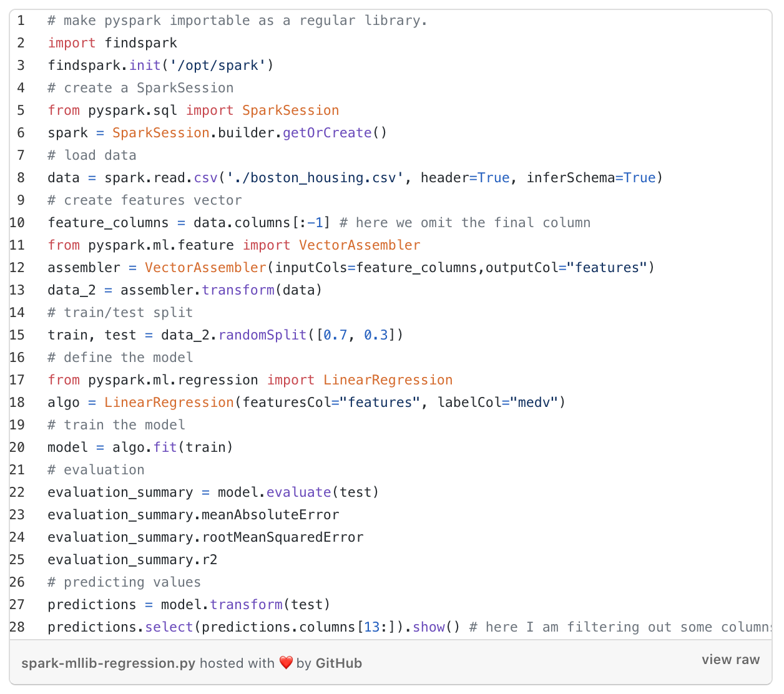Open the spark-mllib-regression.py file link
784x694 pixels.
pos(108,663)
